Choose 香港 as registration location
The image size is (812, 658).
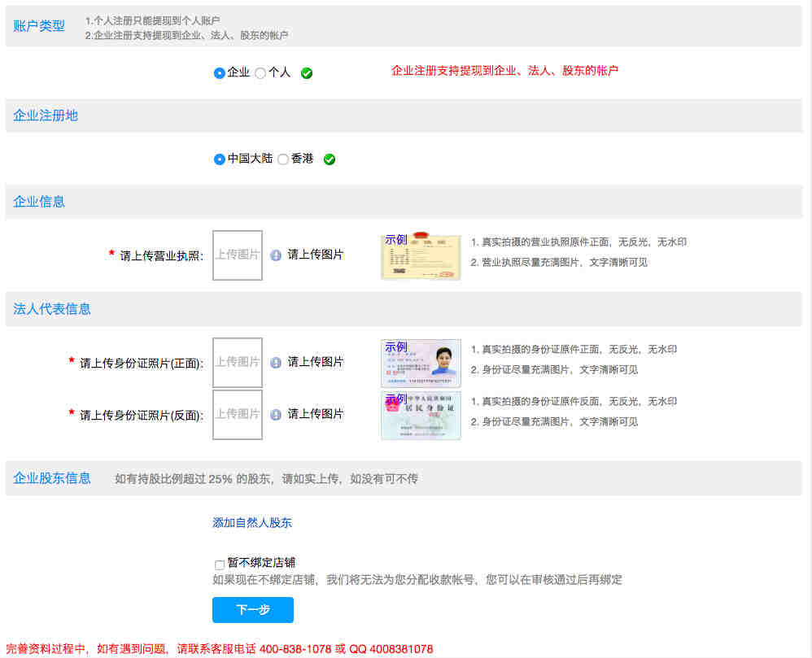[283, 159]
